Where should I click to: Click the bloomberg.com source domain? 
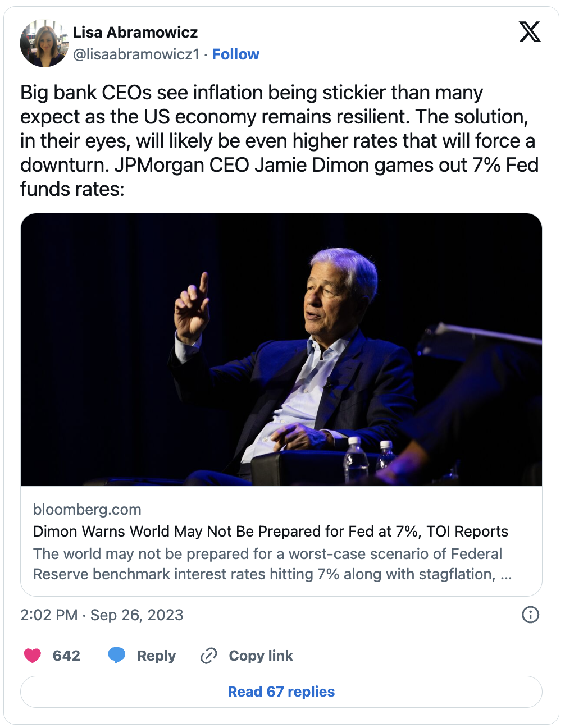87,510
